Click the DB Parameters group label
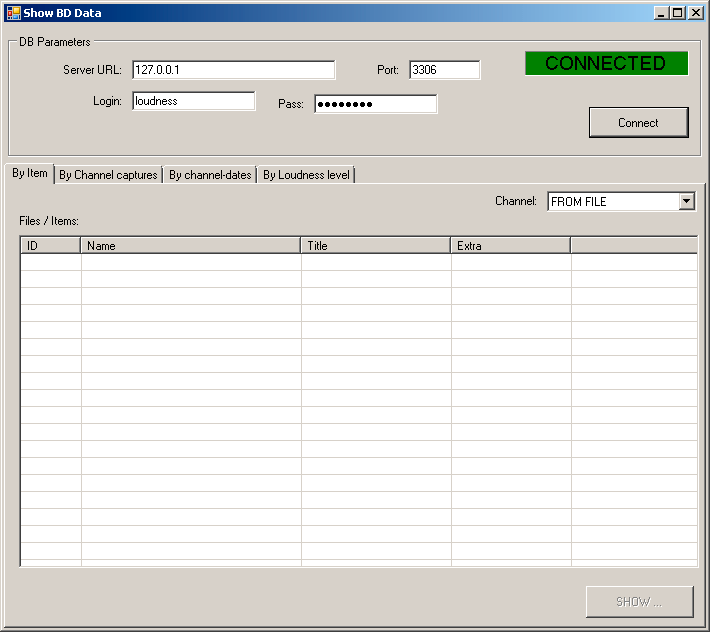 click(54, 42)
